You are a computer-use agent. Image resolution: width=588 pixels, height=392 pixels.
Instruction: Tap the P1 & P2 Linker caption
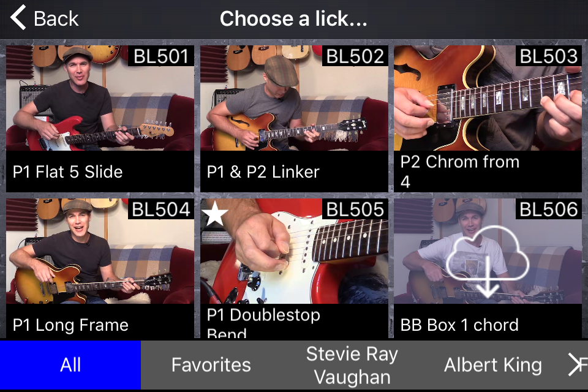[x=263, y=171]
